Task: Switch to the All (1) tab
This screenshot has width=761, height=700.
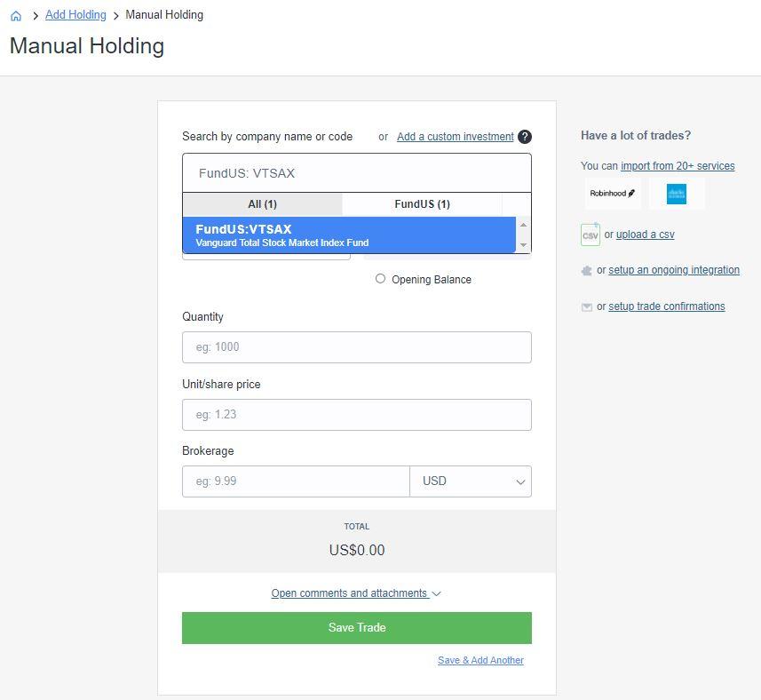Action: pos(262,204)
